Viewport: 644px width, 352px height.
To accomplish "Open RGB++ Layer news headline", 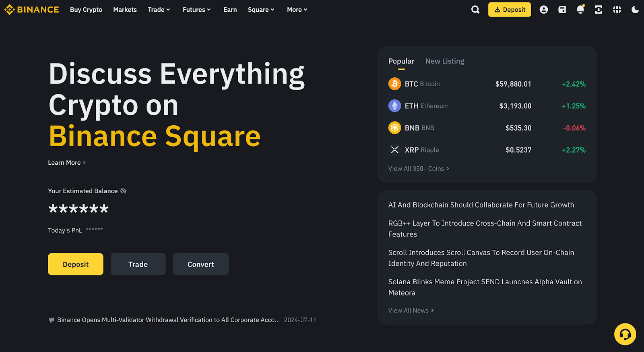I will 485,229.
